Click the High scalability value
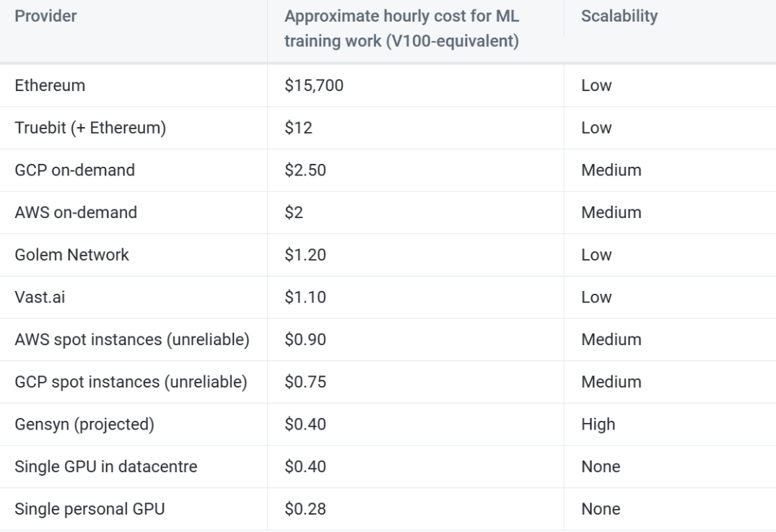 click(598, 424)
